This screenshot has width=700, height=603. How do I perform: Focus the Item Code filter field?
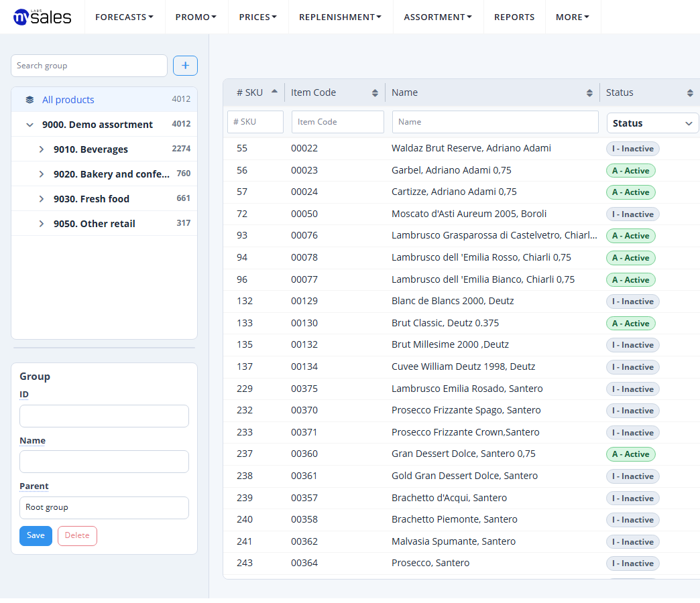(x=337, y=122)
